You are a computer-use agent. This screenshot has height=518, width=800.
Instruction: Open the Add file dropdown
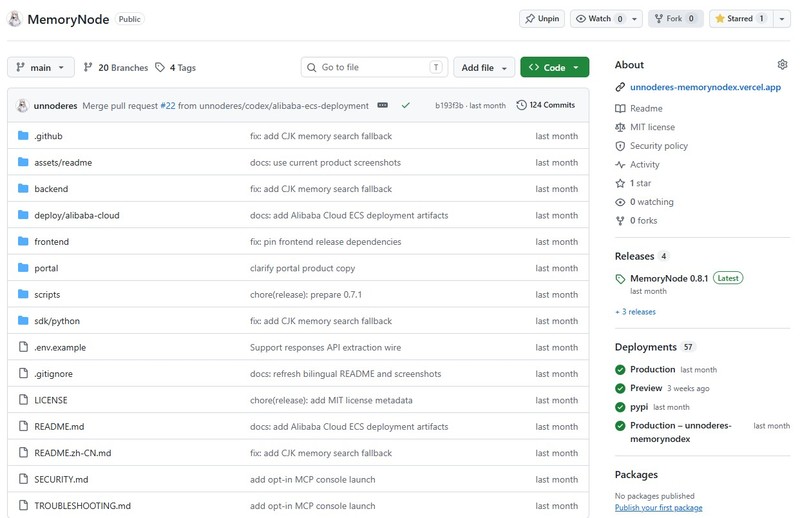[484, 67]
